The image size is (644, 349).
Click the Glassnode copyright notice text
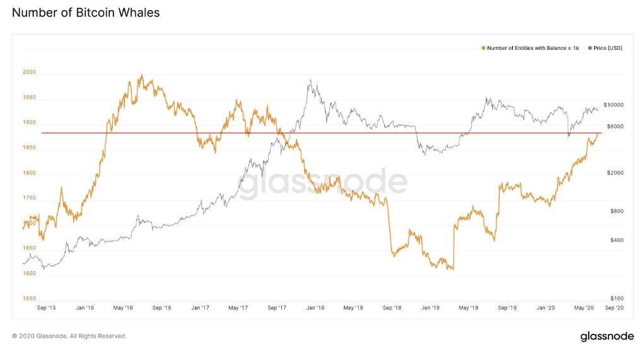point(69,336)
